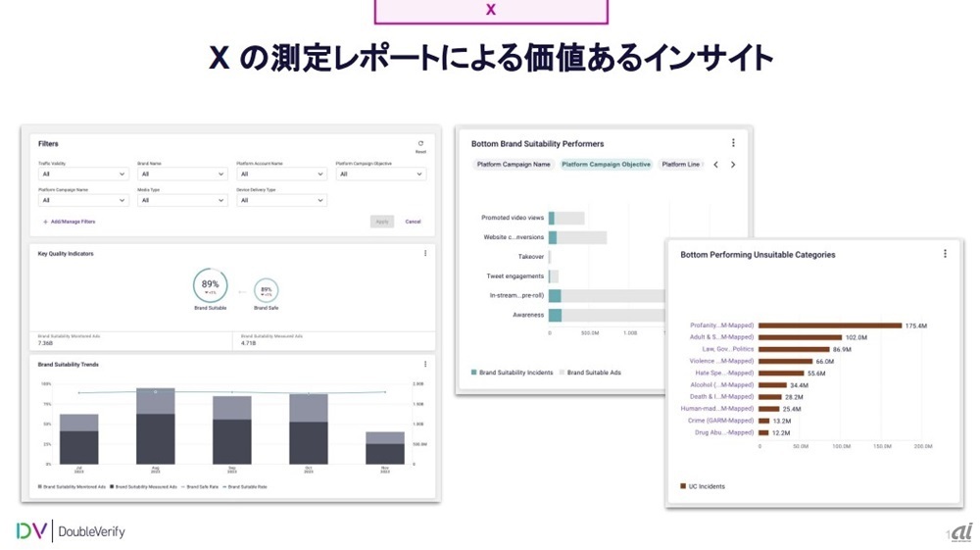
Task: Open the Platform Account Name dropdown
Action: 281,175
